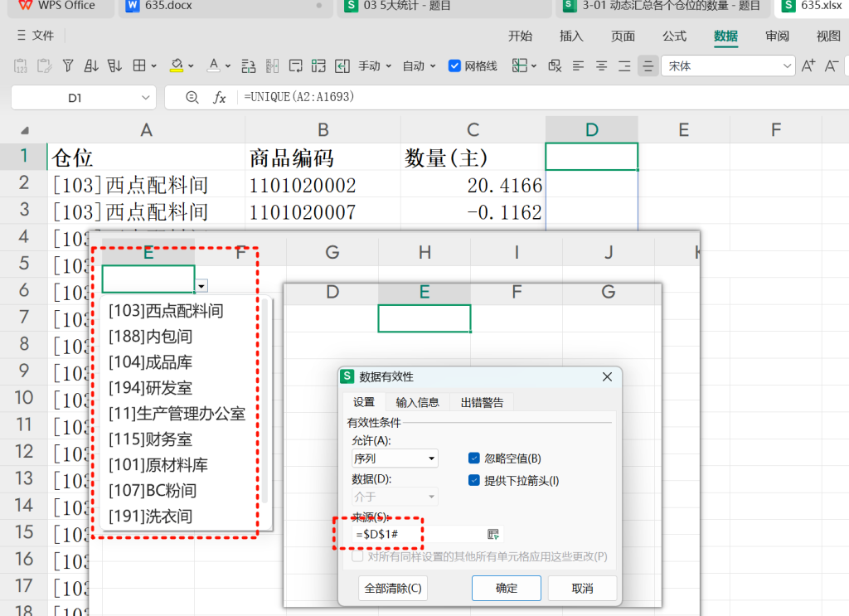Click the paste-as-values clipboard icon
Image resolution: width=849 pixels, height=616 pixels.
pos(20,66)
